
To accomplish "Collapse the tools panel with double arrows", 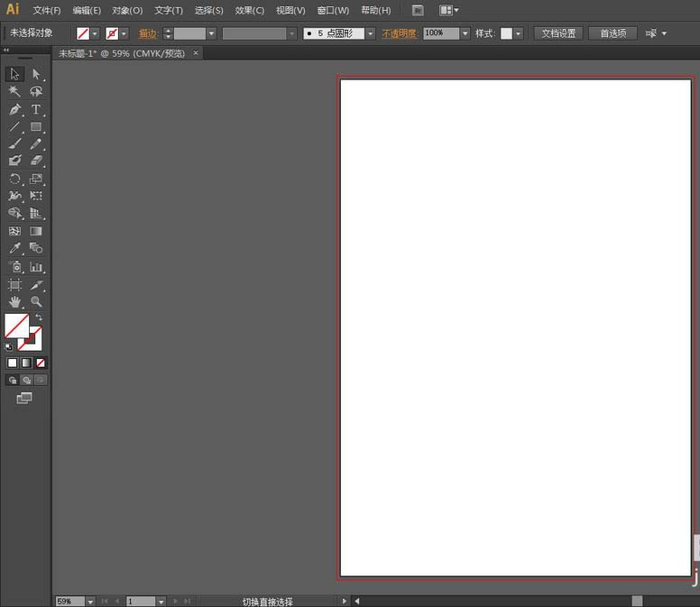I will point(5,50).
